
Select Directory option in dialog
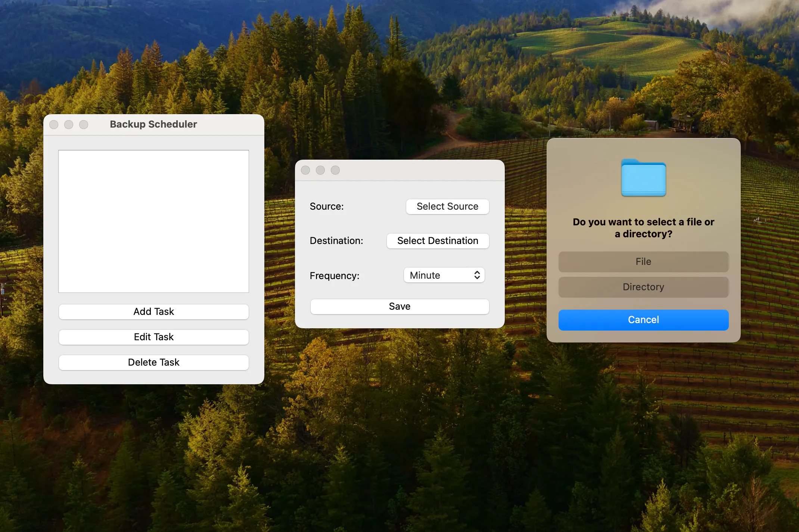(643, 287)
